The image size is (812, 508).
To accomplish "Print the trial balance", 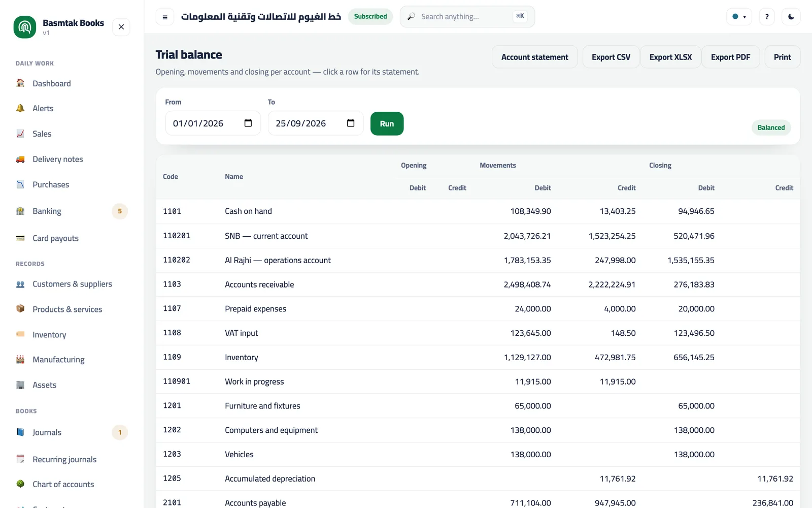I will pos(782,57).
